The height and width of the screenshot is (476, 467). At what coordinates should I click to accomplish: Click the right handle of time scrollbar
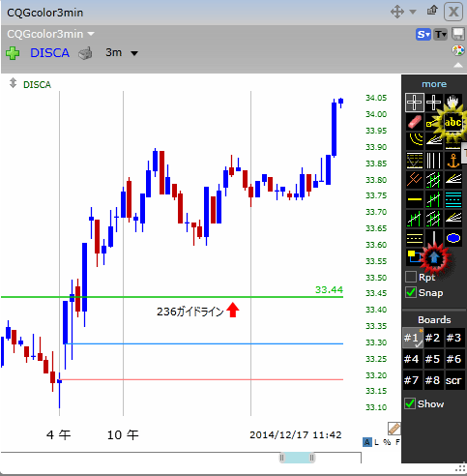coord(311,458)
